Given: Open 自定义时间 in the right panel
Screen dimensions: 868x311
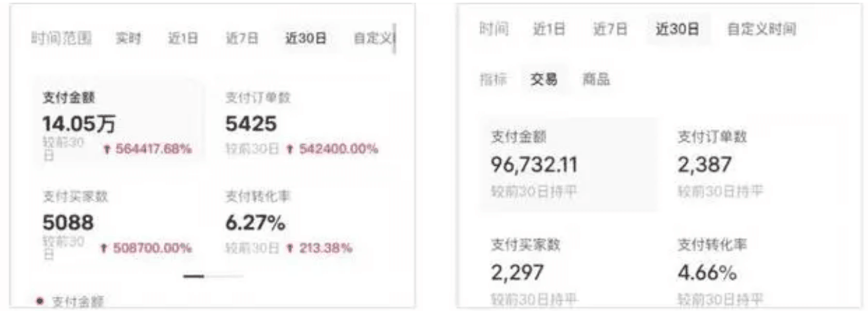Looking at the screenshot, I should point(762,30).
